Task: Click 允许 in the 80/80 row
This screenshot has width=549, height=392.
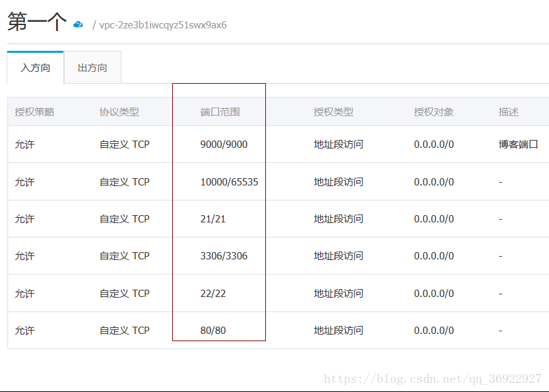Action: pyautogui.click(x=25, y=331)
